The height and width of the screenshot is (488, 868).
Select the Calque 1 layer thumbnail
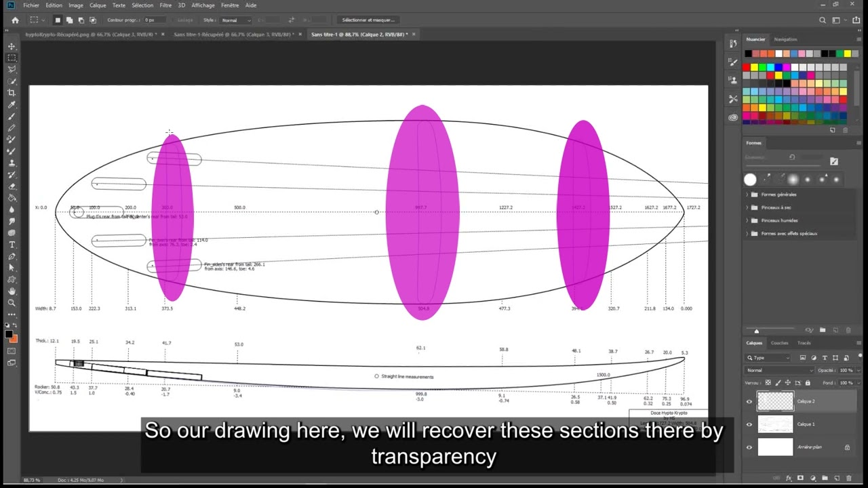point(775,424)
